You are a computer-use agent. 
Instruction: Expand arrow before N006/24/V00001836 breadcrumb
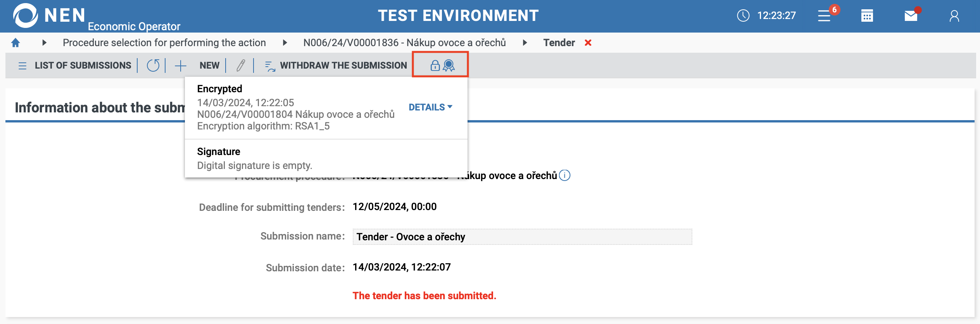click(x=285, y=43)
